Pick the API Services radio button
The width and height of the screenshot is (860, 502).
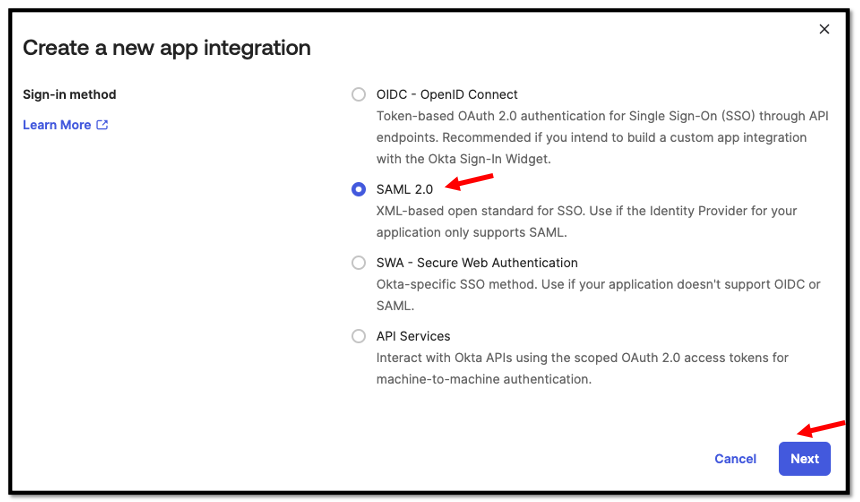tap(358, 337)
